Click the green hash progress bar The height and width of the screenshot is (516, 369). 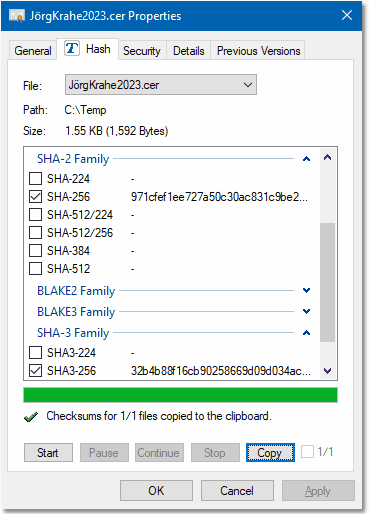180,395
